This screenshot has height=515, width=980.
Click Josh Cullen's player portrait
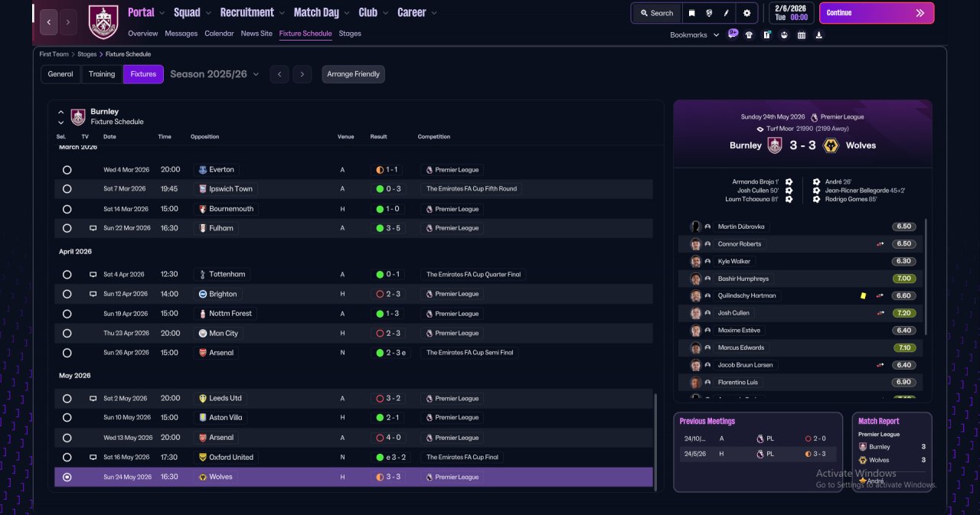click(695, 313)
